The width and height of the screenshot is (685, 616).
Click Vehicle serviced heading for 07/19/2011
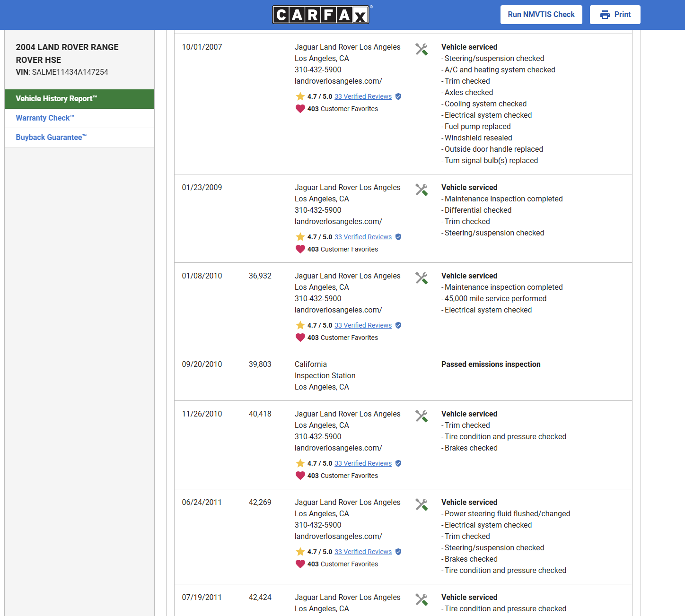point(469,598)
